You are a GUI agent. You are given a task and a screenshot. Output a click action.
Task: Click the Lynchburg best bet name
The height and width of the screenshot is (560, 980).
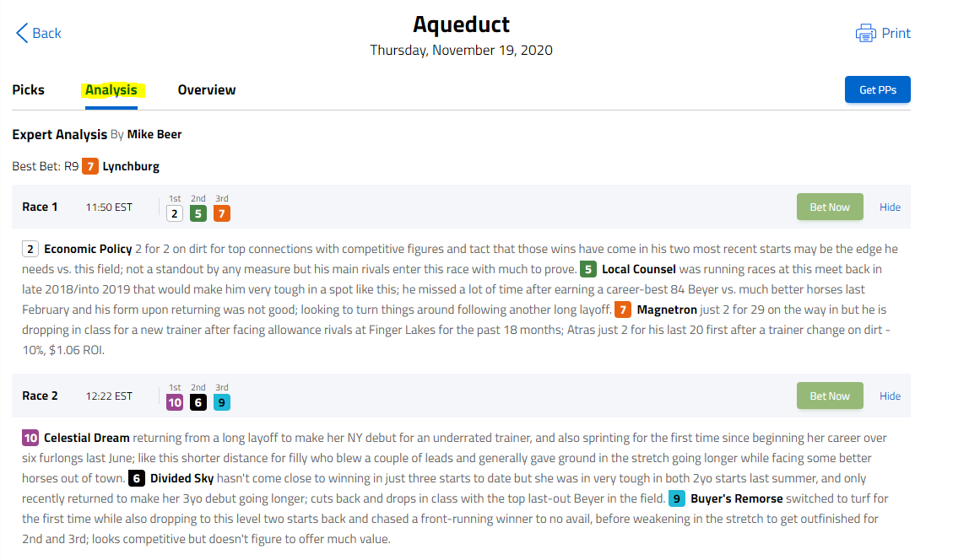[131, 167]
